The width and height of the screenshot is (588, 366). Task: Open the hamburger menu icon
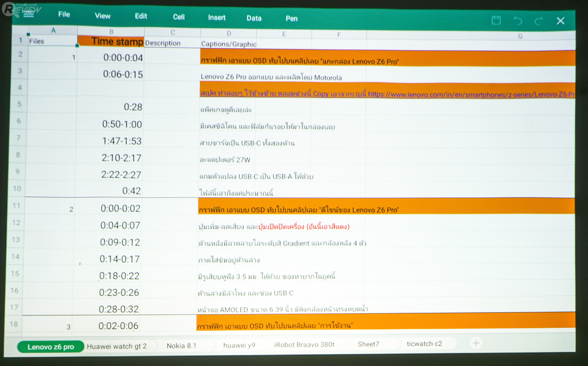[29, 14]
